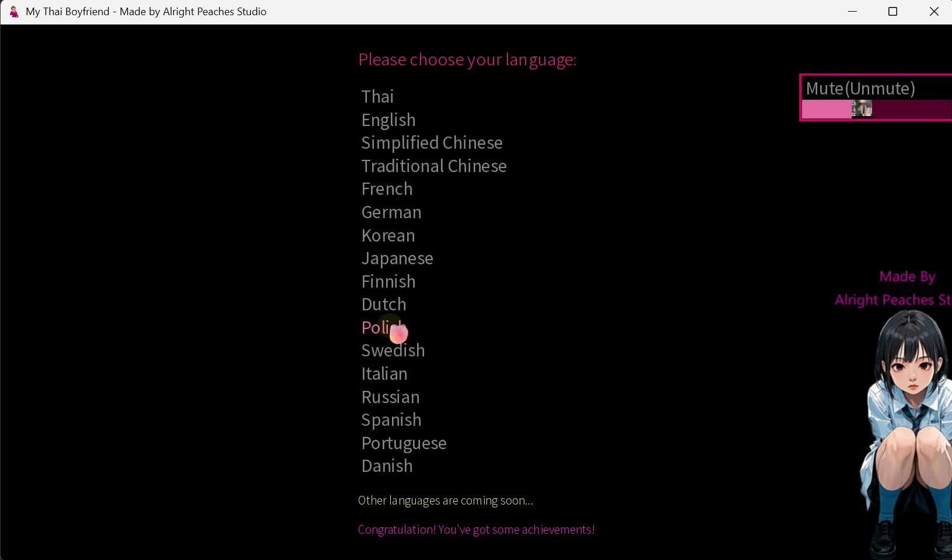The height and width of the screenshot is (560, 952).
Task: Select Finnish from the language list
Action: (388, 282)
